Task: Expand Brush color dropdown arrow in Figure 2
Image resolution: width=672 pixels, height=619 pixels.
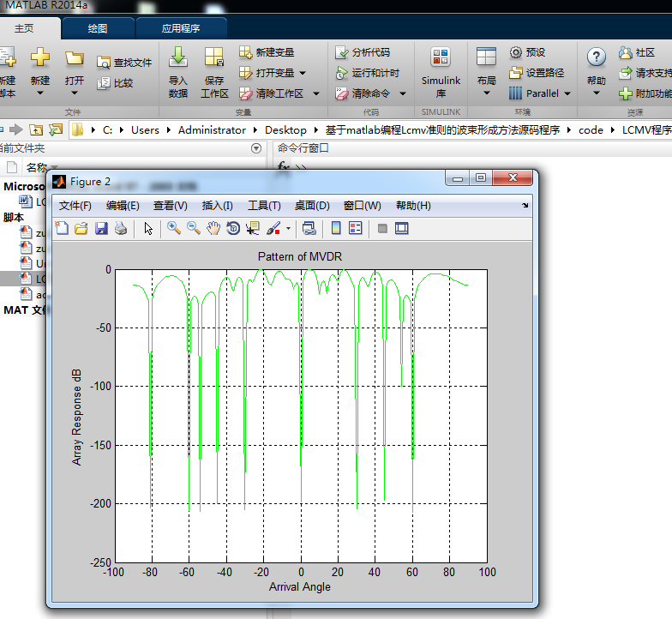Action: pyautogui.click(x=288, y=228)
